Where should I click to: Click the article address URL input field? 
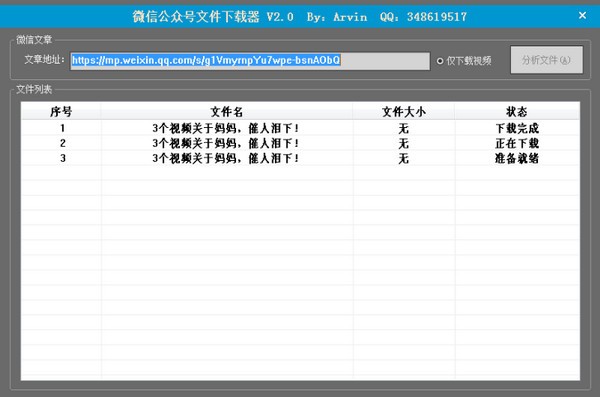point(250,61)
